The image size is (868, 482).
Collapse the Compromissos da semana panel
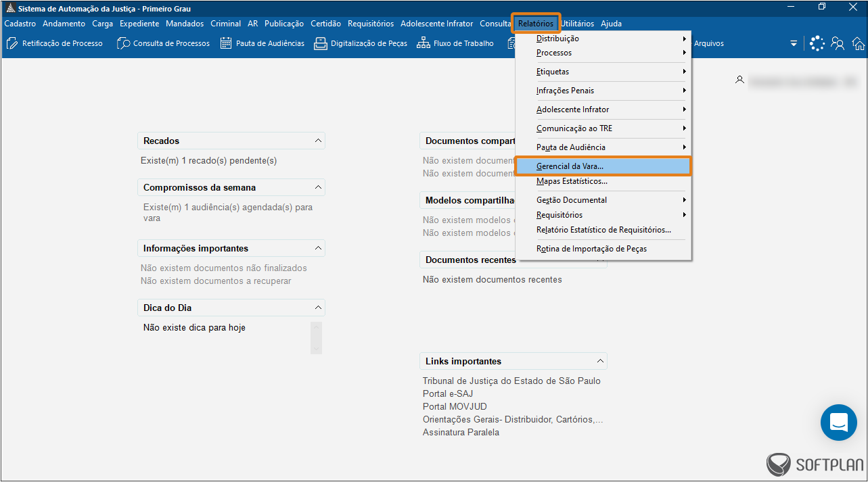point(318,187)
